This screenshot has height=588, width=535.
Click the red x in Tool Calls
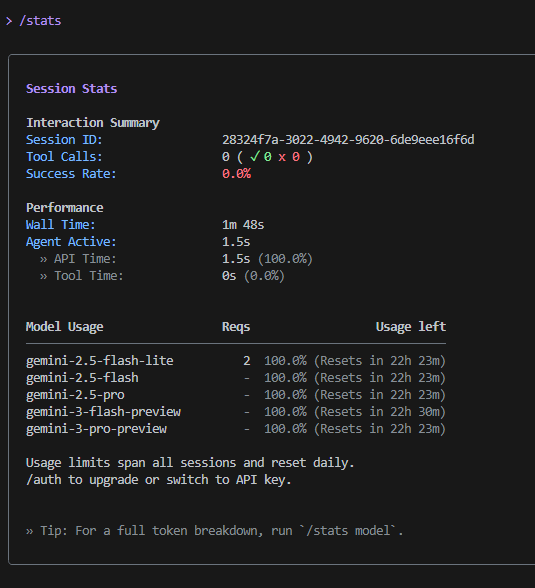(282, 157)
